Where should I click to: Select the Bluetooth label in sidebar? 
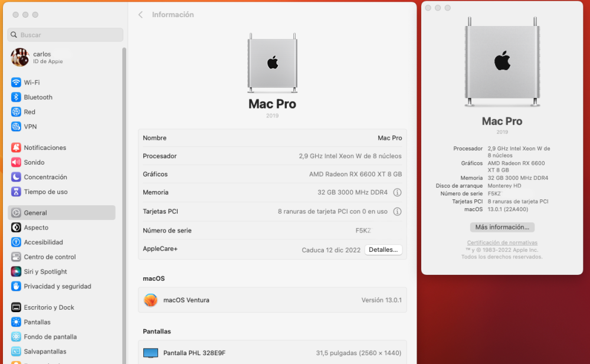tap(38, 97)
